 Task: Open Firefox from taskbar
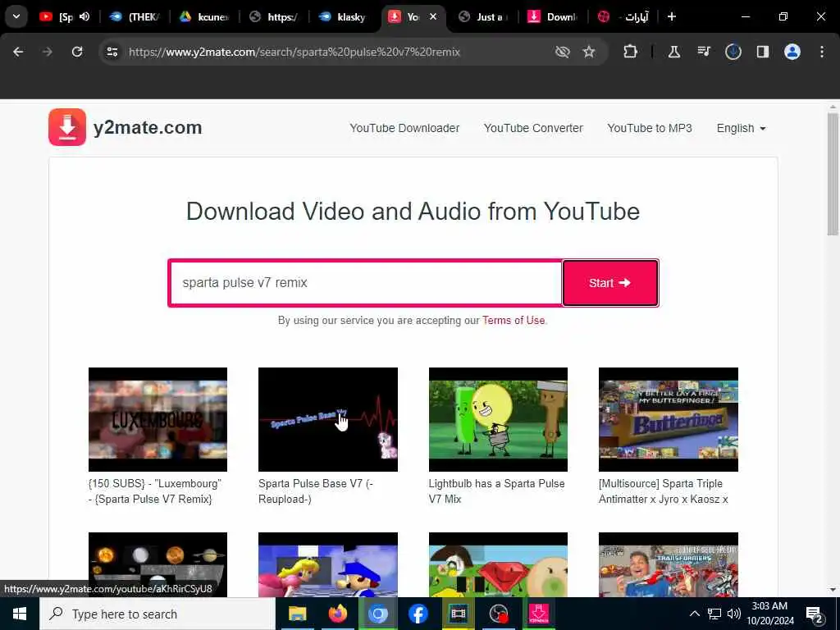[337, 614]
